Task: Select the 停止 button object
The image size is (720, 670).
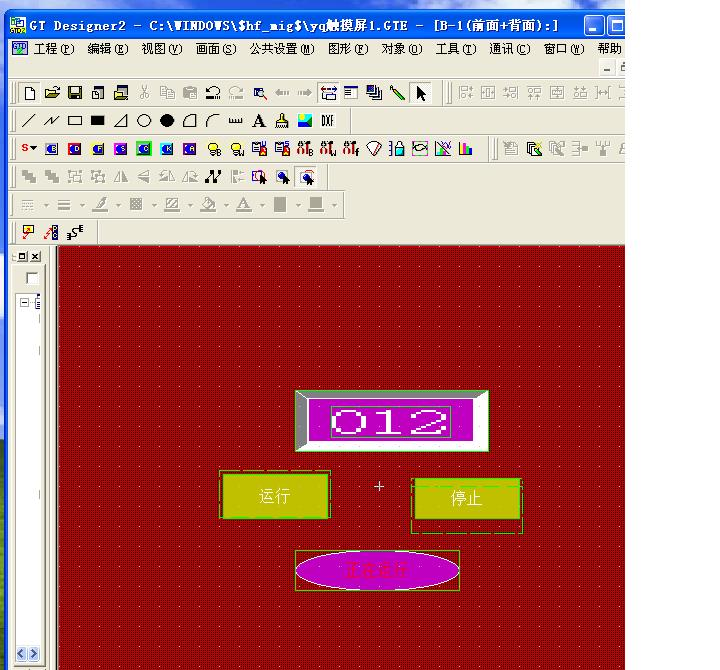Action: (x=467, y=499)
